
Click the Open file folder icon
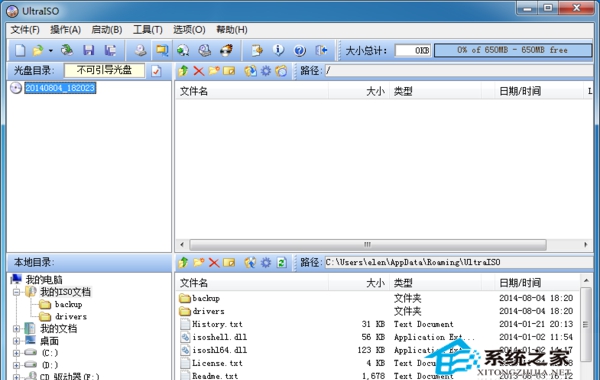coord(38,50)
